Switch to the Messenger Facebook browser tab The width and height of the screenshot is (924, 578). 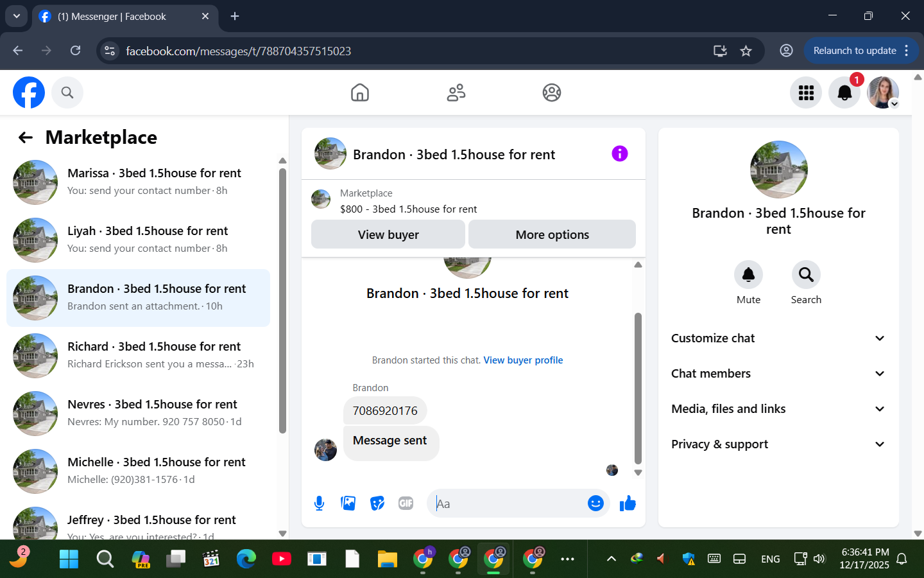(125, 17)
